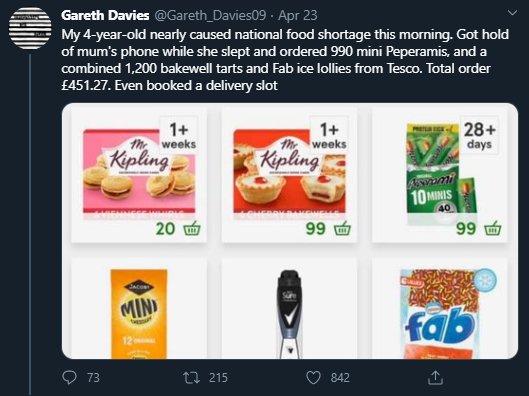View Jacob's Mini Cheddars product image

(139, 314)
